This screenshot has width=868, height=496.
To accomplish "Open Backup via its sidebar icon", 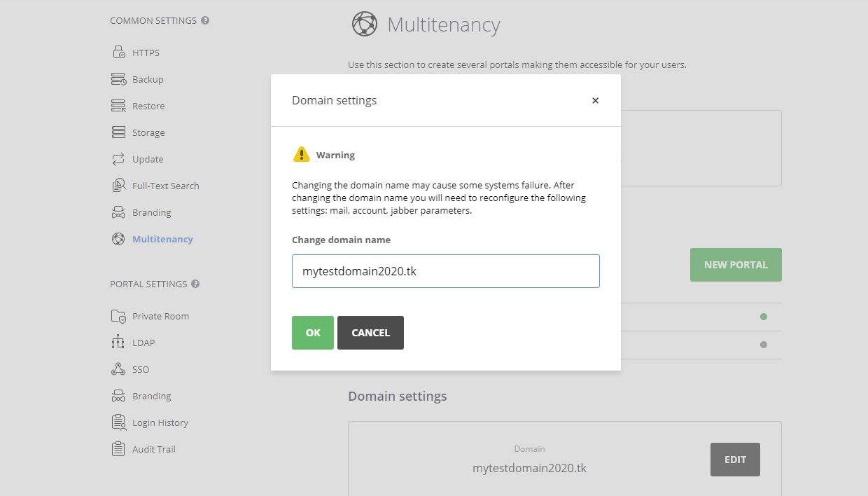I will click(118, 78).
